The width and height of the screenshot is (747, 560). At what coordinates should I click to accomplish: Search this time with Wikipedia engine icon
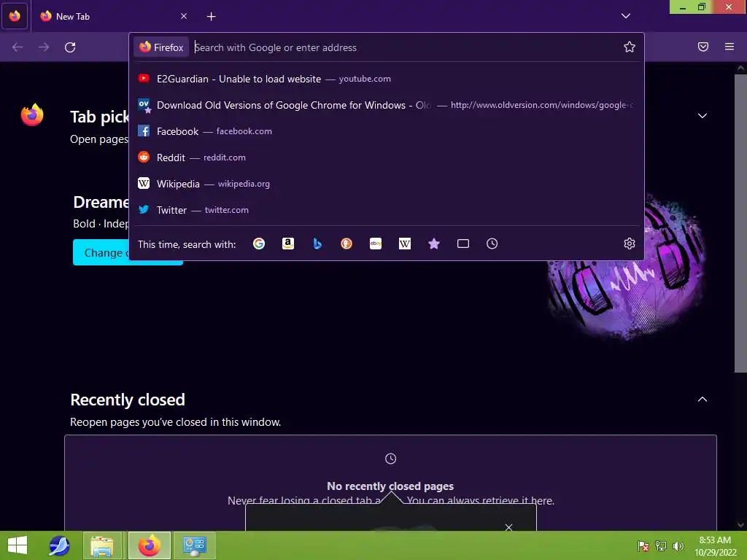coord(404,244)
